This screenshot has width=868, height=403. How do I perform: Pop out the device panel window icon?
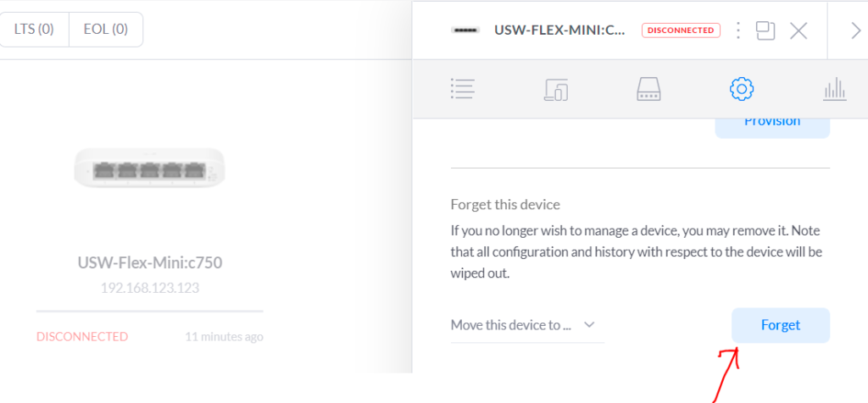[765, 30]
